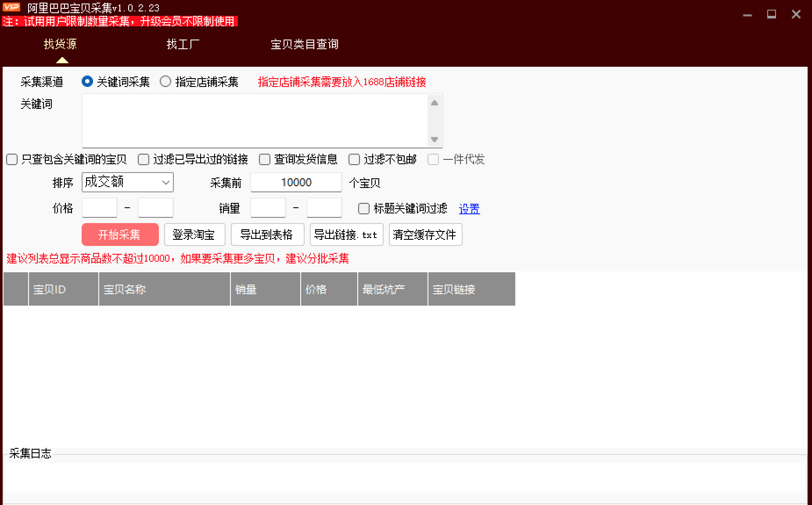
Task: Minimize the application window
Action: coord(747,14)
